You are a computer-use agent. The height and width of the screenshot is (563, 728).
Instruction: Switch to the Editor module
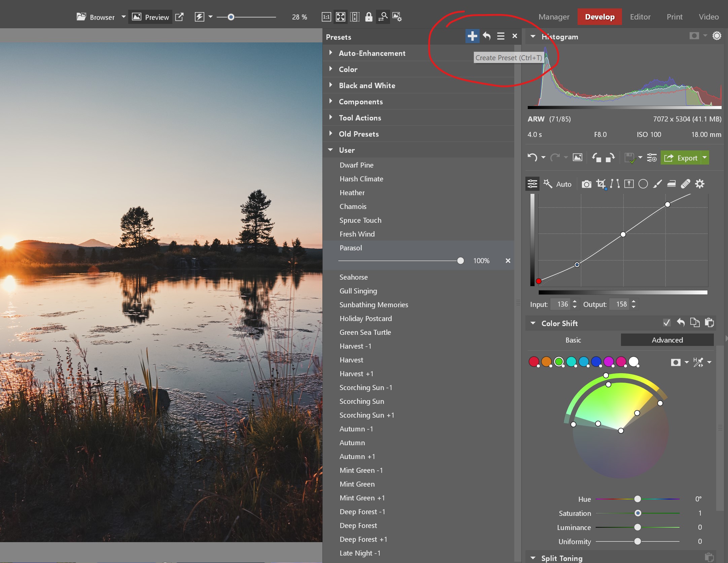[640, 17]
